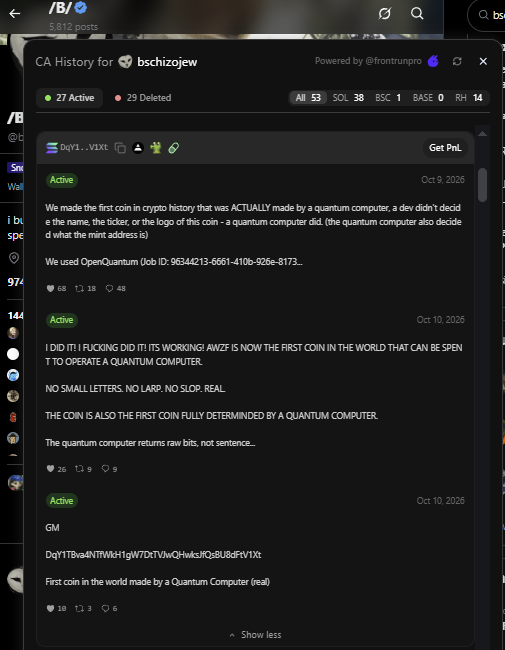Click the green frog icon next to address

pos(156,148)
